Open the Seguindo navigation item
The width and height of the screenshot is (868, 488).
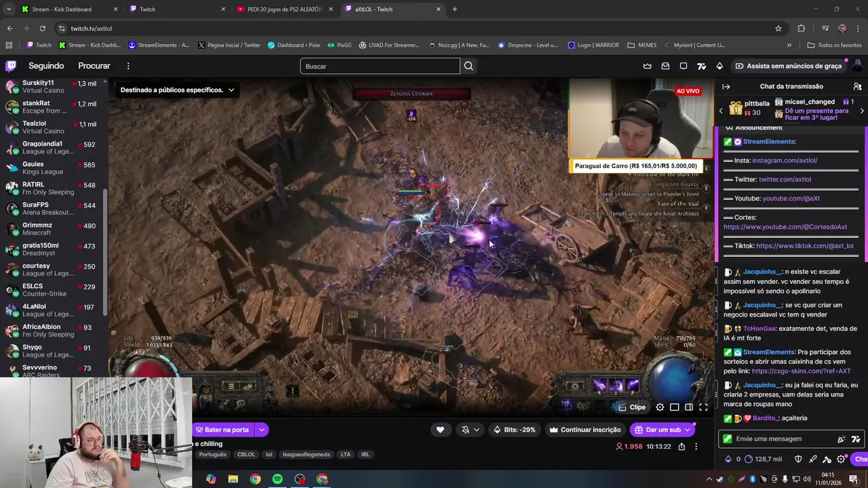click(46, 66)
